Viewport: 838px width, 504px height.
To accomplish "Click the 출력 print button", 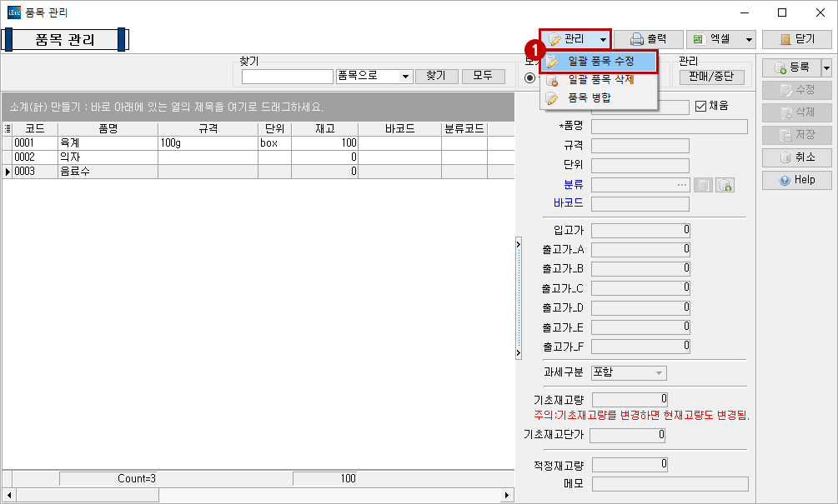I will click(x=648, y=39).
